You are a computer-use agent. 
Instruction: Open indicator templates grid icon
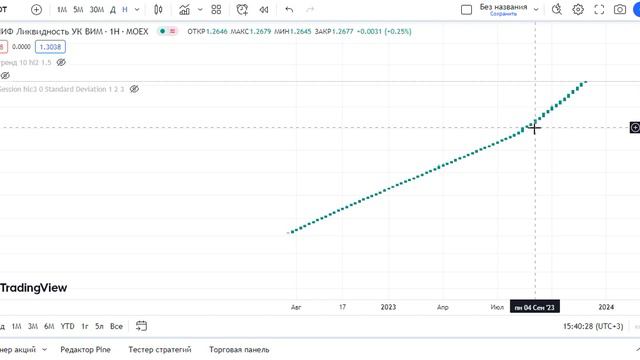tap(216, 9)
